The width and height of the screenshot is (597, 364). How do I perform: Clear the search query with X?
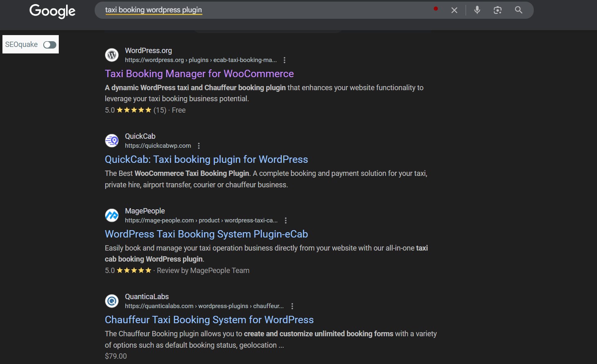click(x=454, y=10)
